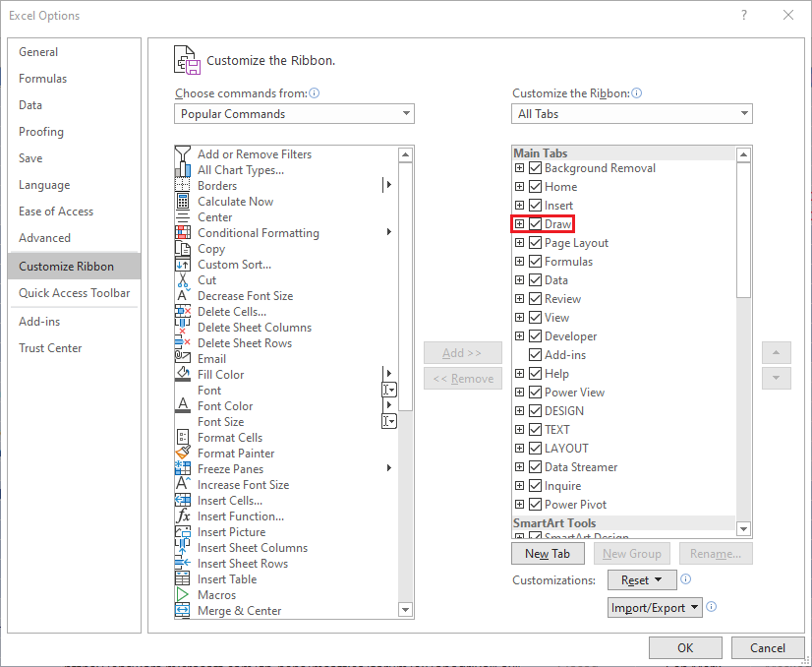The width and height of the screenshot is (812, 667).
Task: Expand the Formulas tab tree node
Action: 519,262
